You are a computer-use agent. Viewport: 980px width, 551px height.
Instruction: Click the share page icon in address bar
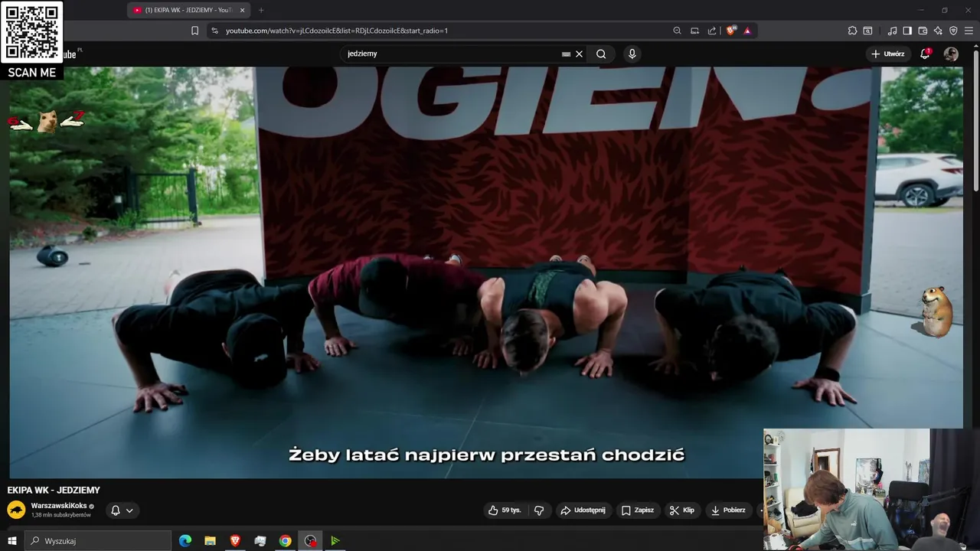pos(712,31)
